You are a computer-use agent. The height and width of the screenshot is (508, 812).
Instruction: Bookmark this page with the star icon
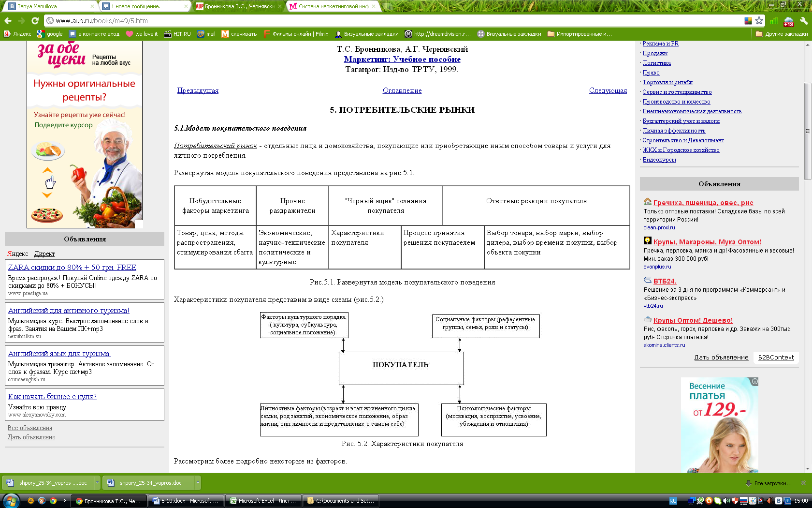point(759,21)
